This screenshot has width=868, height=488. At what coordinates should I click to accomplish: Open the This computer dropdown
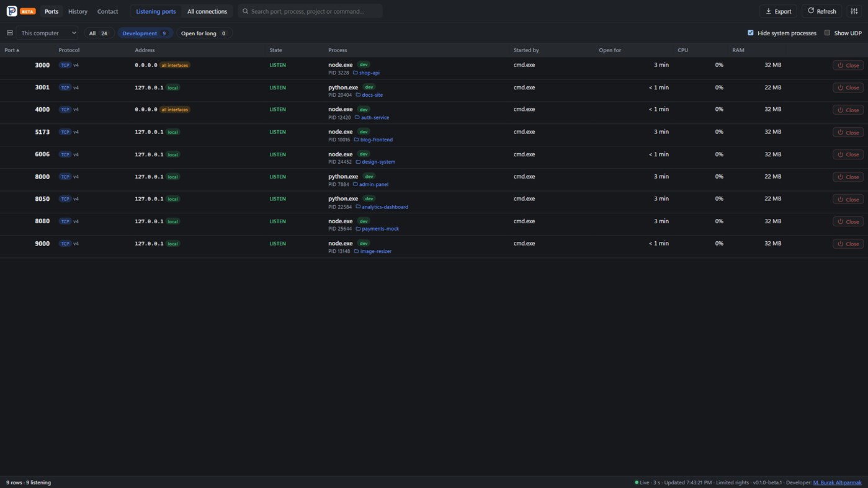(x=48, y=33)
